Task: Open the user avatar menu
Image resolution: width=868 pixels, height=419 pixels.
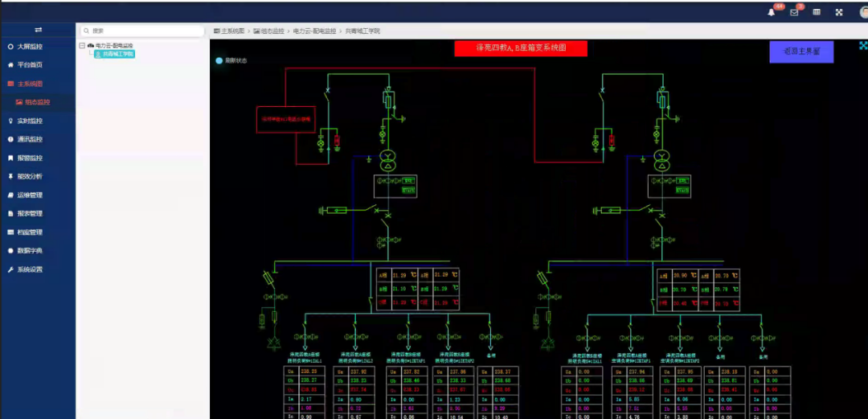Action: (x=863, y=12)
